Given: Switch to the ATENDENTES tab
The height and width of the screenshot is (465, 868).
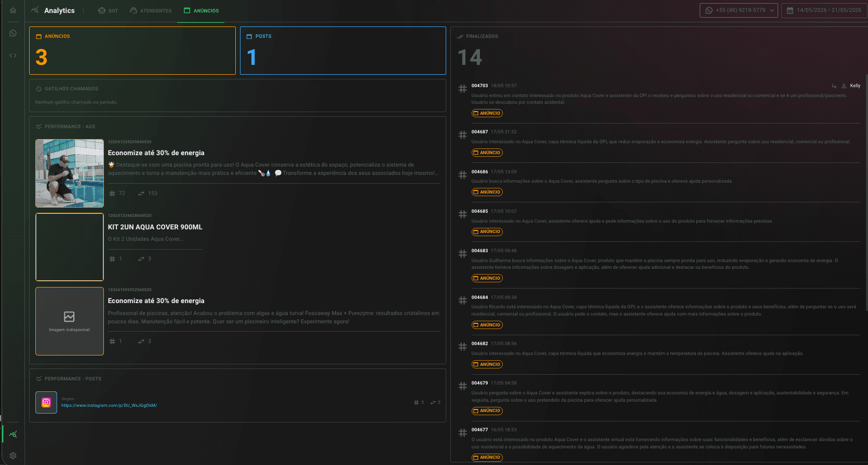Looking at the screenshot, I should [151, 11].
